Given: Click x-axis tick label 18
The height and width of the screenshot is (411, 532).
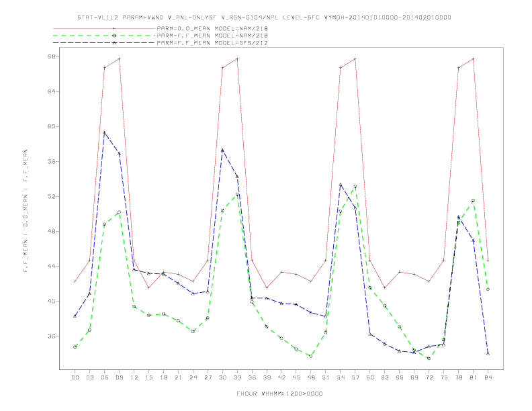Looking at the screenshot, I should (x=163, y=377).
